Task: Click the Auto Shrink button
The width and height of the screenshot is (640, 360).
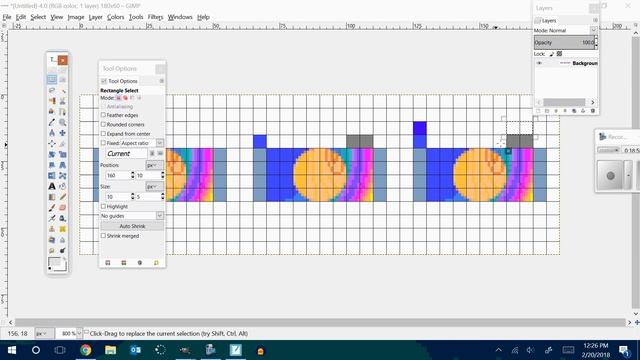Action: coord(132,226)
